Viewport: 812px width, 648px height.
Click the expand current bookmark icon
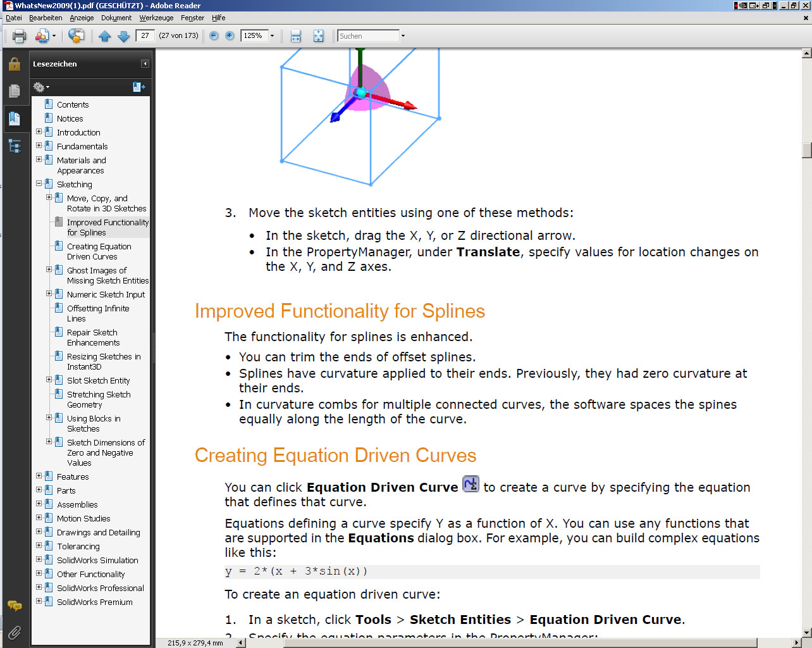[x=138, y=87]
